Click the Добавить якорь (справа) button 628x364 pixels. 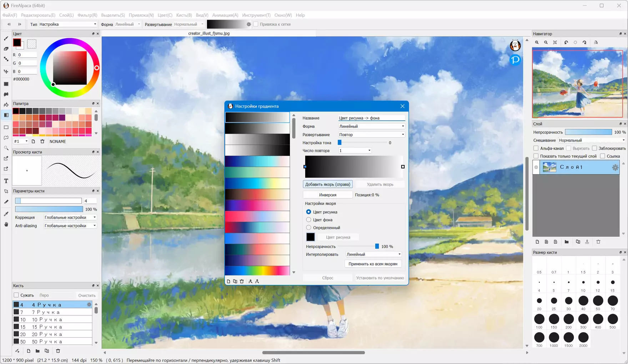(328, 184)
